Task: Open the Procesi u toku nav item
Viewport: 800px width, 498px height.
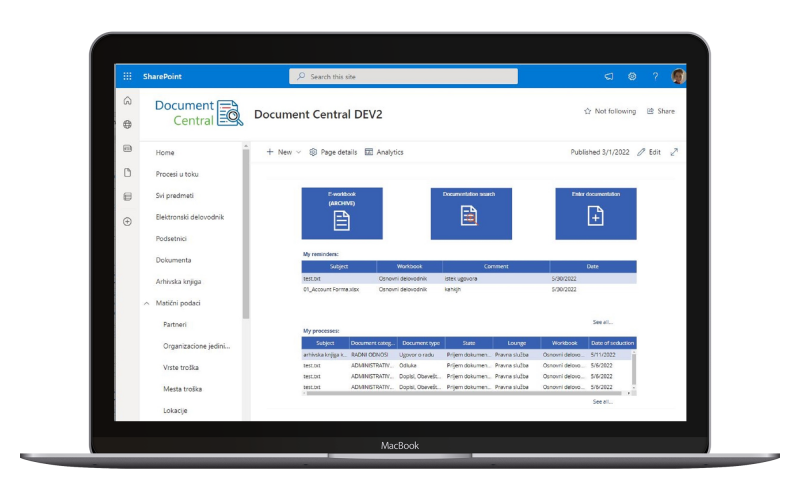Action: click(177, 174)
